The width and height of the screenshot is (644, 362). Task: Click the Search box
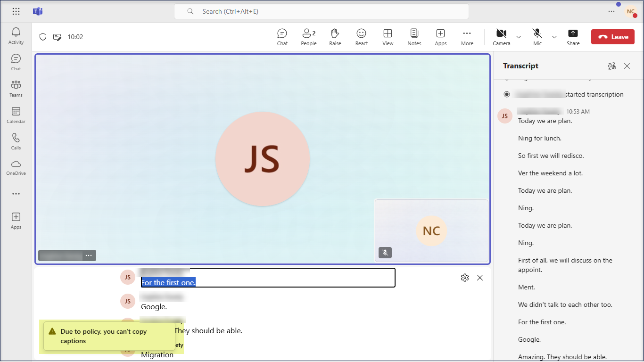[321, 11]
